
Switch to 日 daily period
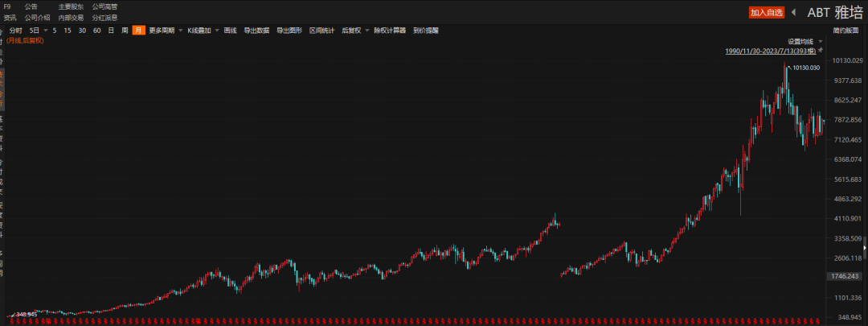[111, 30]
